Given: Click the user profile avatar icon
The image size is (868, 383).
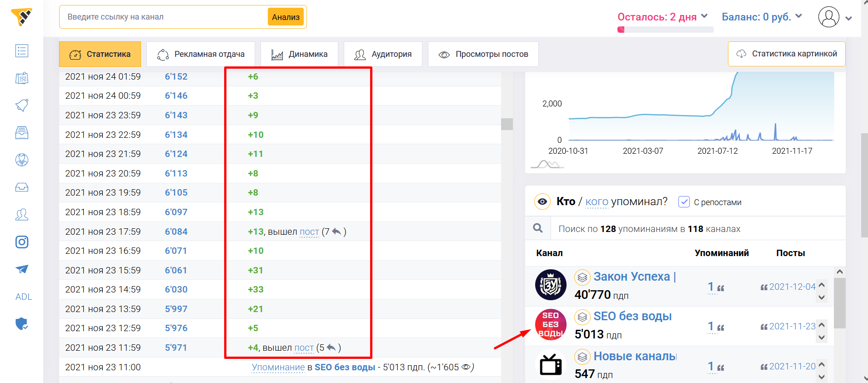Looking at the screenshot, I should click(x=828, y=17).
